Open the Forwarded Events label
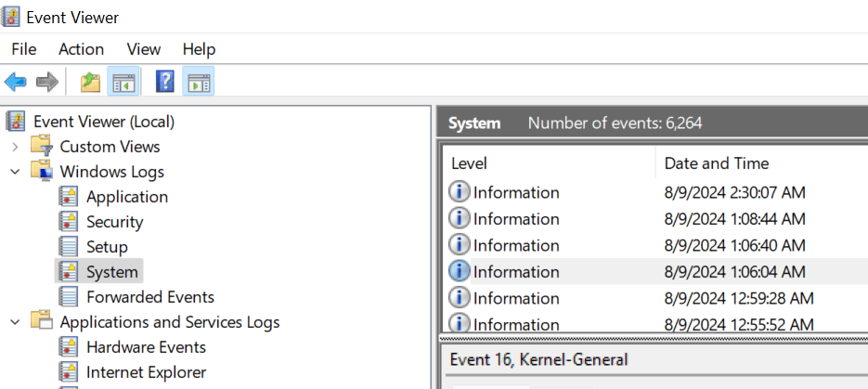Screen dimensions: 868x389 point(150,297)
